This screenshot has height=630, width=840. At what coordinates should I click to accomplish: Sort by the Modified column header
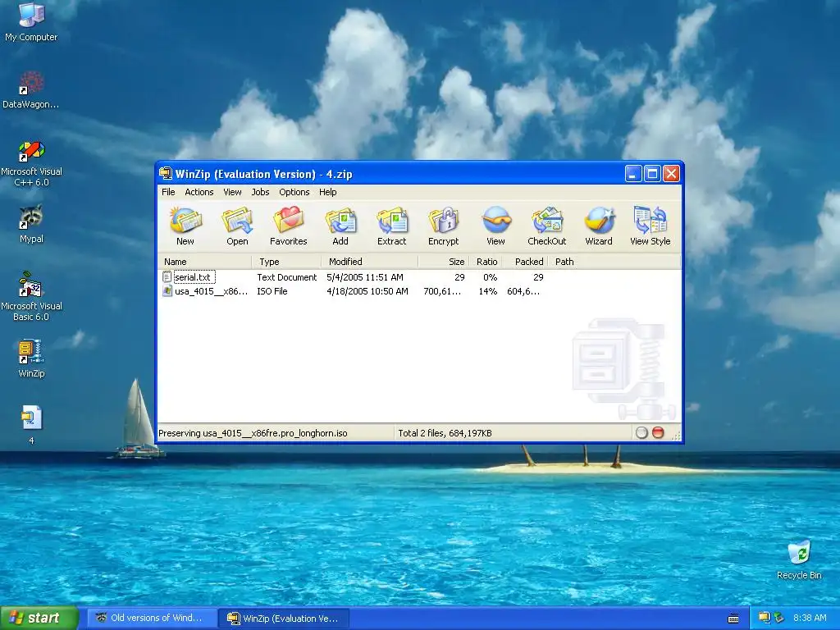pyautogui.click(x=370, y=262)
